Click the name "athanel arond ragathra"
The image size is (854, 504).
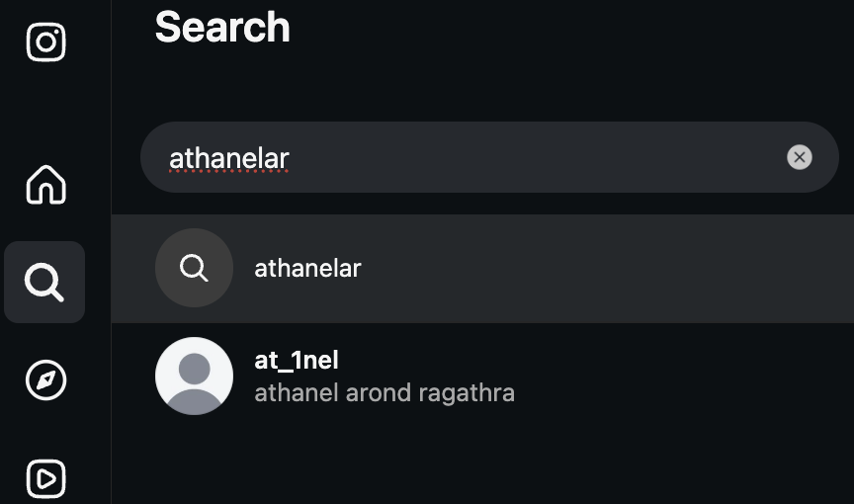[384, 393]
